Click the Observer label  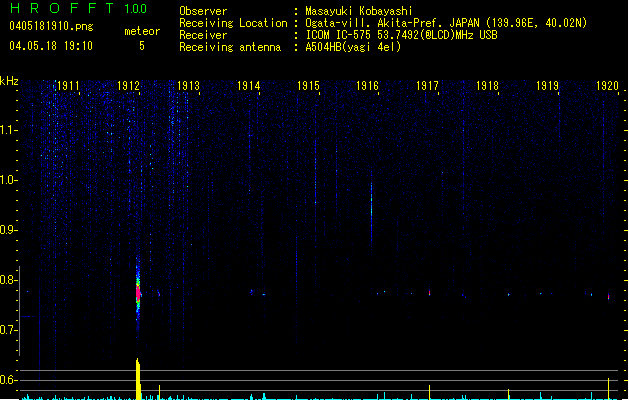click(203, 11)
